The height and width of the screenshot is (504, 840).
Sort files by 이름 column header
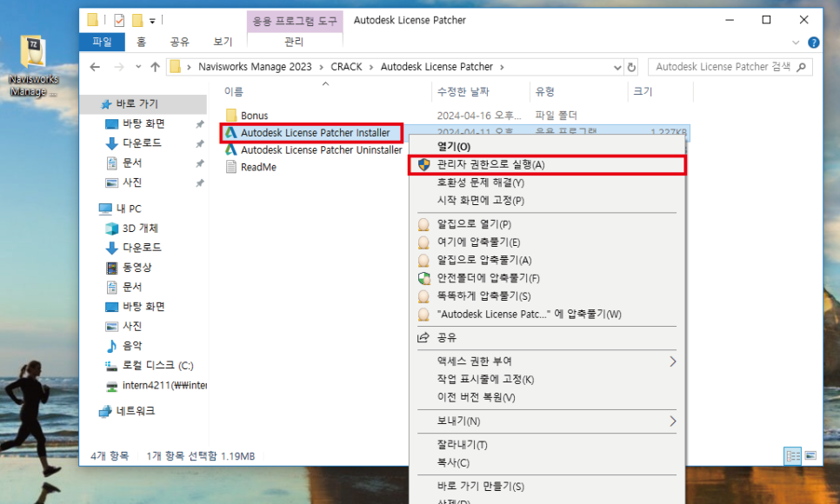234,91
